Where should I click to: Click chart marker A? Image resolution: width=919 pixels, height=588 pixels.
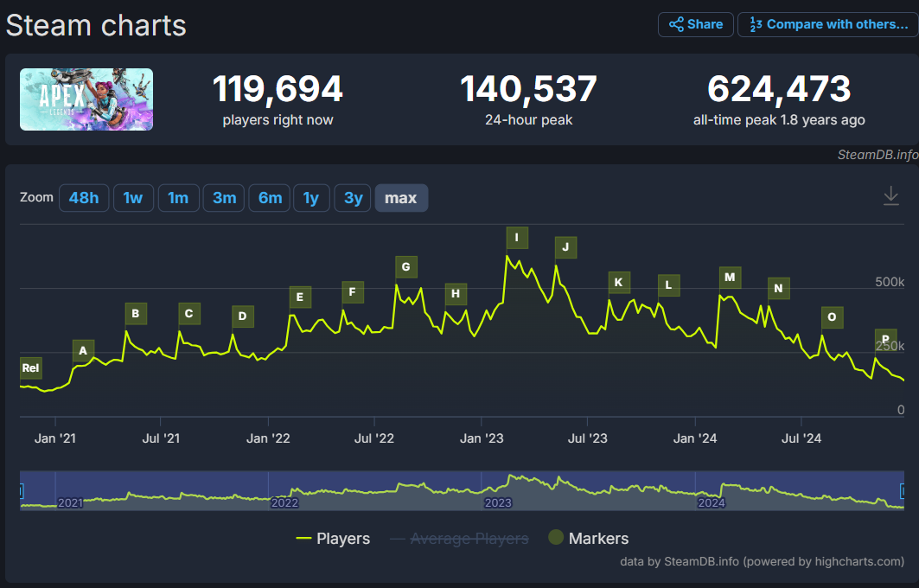[x=83, y=350]
